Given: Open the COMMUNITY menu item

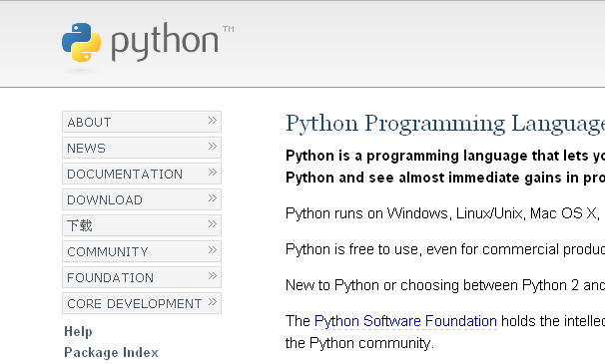Looking at the screenshot, I should click(x=142, y=251).
